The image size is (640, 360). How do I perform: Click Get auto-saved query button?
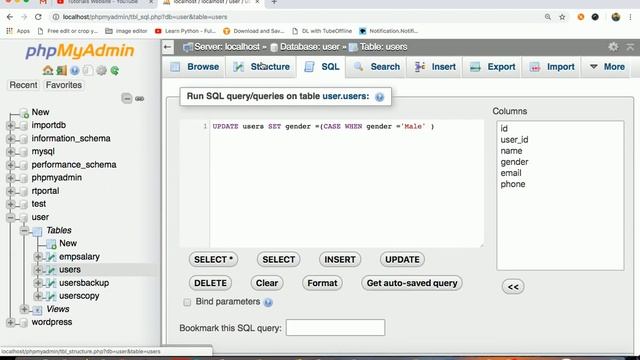tap(412, 283)
